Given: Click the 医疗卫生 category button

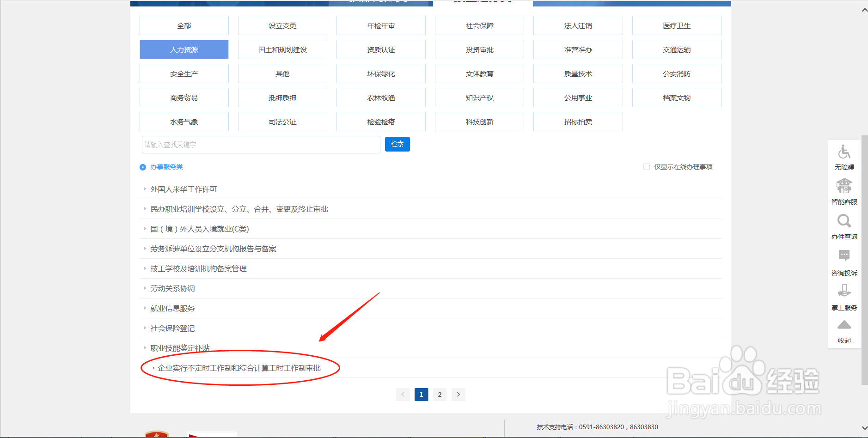Looking at the screenshot, I should [x=676, y=25].
